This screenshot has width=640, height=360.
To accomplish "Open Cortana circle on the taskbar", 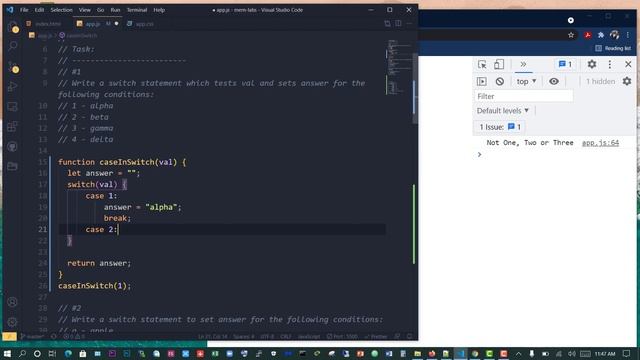I will pyautogui.click(x=37, y=353).
